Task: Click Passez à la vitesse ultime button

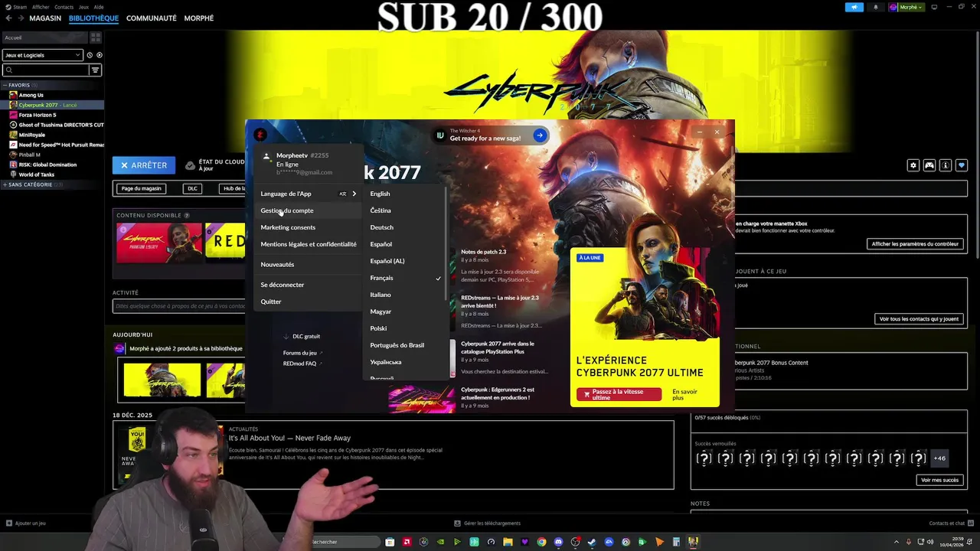Action: pyautogui.click(x=619, y=395)
